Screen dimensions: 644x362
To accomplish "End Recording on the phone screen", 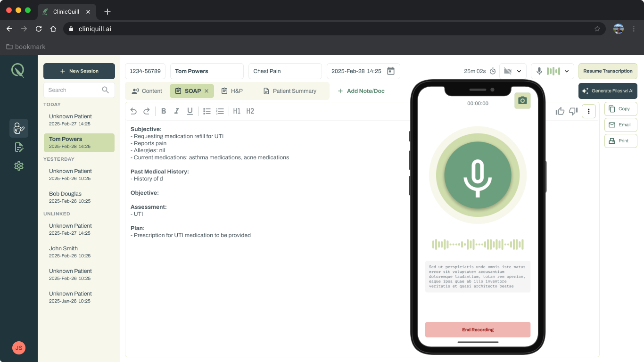I will point(478,329).
